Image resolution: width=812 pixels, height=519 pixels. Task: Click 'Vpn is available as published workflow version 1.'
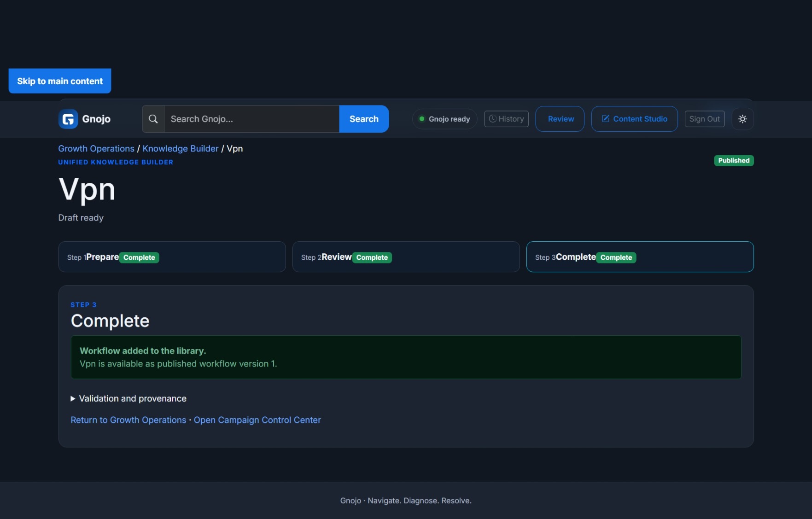click(178, 364)
